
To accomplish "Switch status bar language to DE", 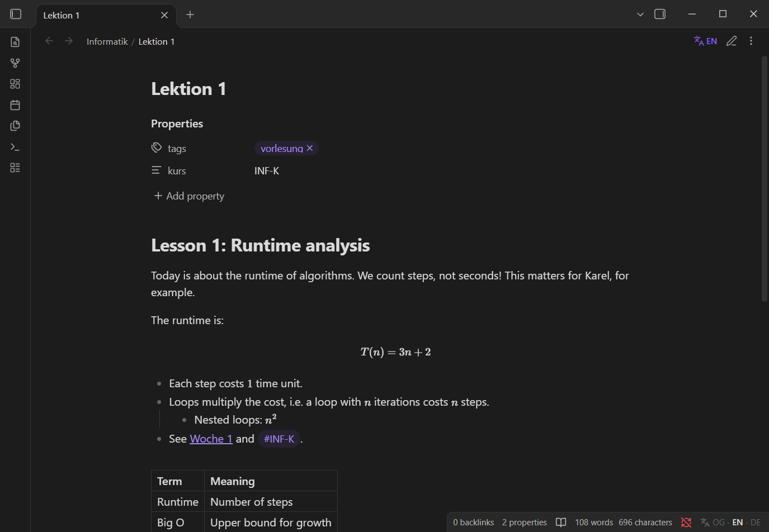I will (x=756, y=522).
